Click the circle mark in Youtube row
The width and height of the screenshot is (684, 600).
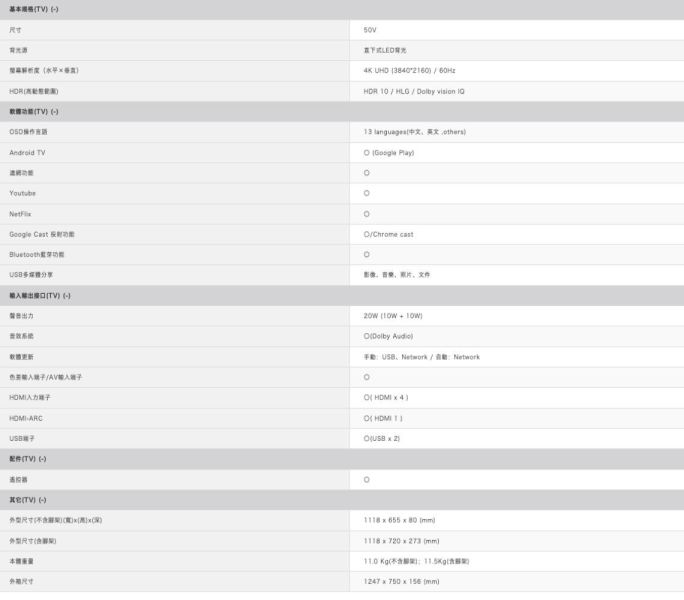(366, 193)
